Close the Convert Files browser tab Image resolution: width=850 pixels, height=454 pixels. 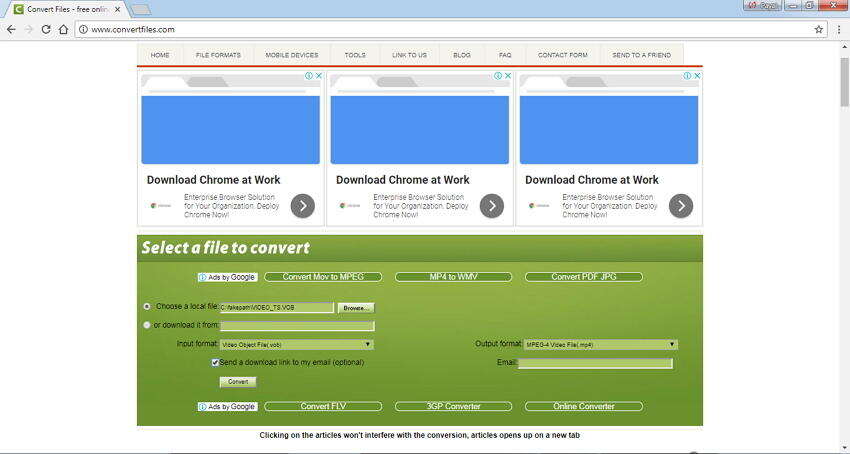pos(118,9)
